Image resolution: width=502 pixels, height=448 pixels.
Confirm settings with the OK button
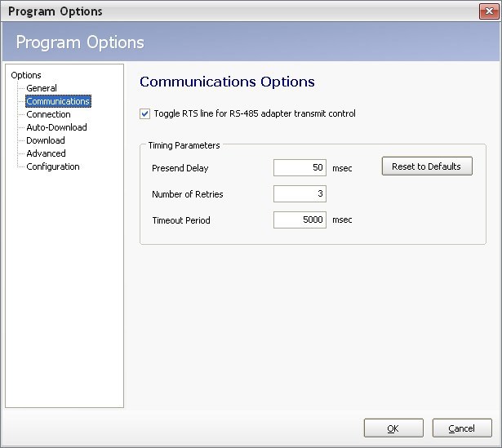pos(393,428)
